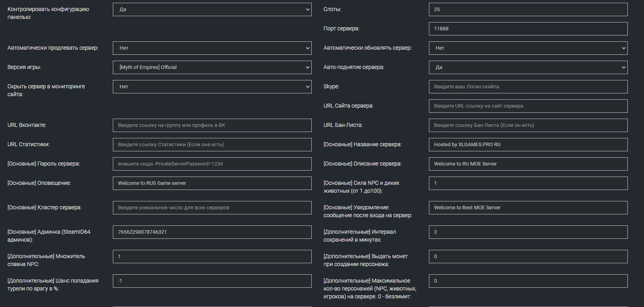Open the 'Контролировать конфигурацию панелью' dropdown
644x307 pixels.
tap(212, 9)
